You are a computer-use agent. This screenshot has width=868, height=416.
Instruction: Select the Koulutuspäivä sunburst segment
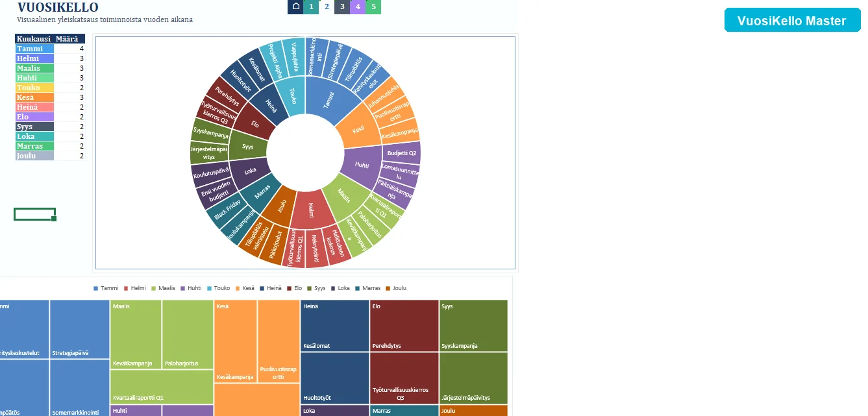pyautogui.click(x=210, y=173)
